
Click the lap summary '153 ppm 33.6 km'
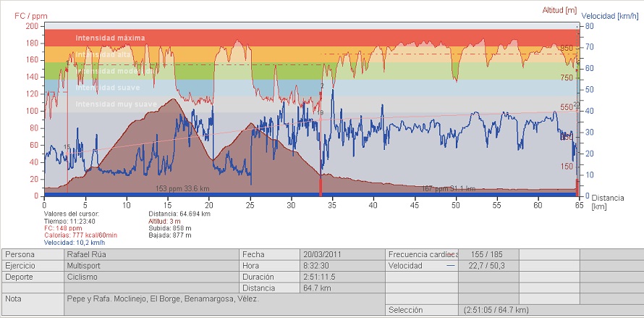[x=182, y=188]
